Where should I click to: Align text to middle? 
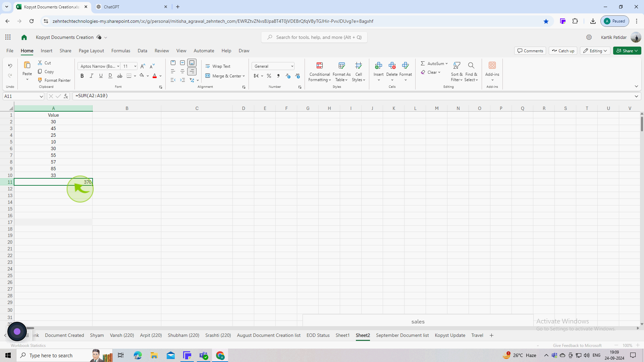click(x=182, y=63)
